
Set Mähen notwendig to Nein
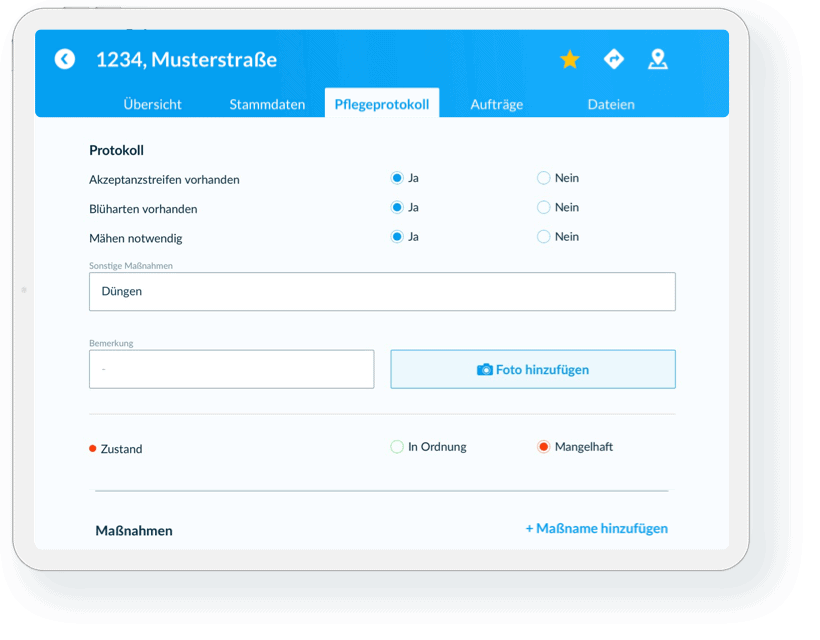[x=543, y=237]
